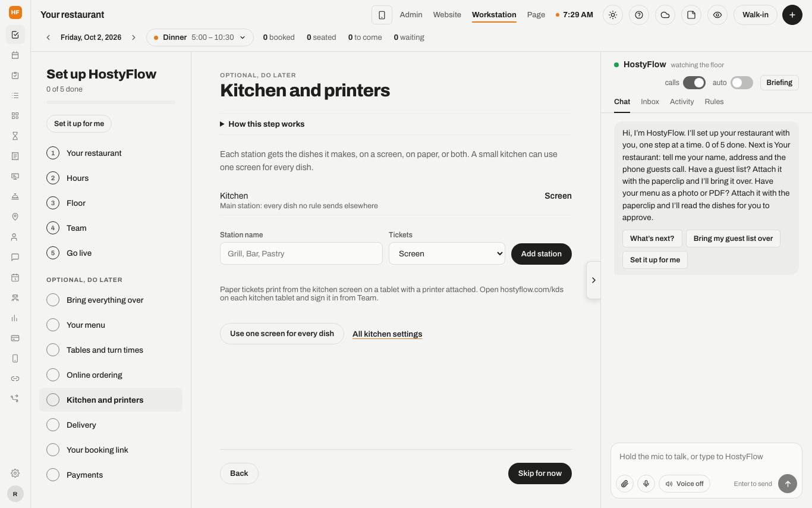The width and height of the screenshot is (812, 508).
Task: Click Skip for now
Action: pos(540,473)
